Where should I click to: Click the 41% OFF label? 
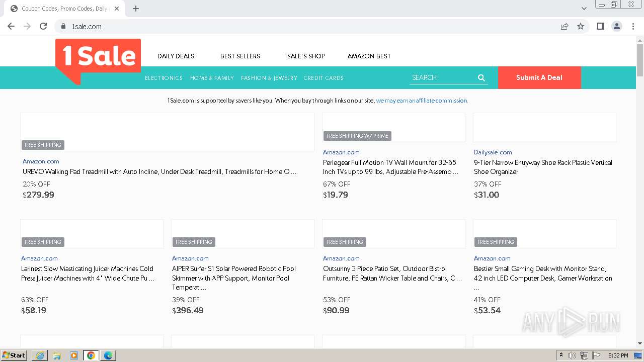(x=488, y=300)
